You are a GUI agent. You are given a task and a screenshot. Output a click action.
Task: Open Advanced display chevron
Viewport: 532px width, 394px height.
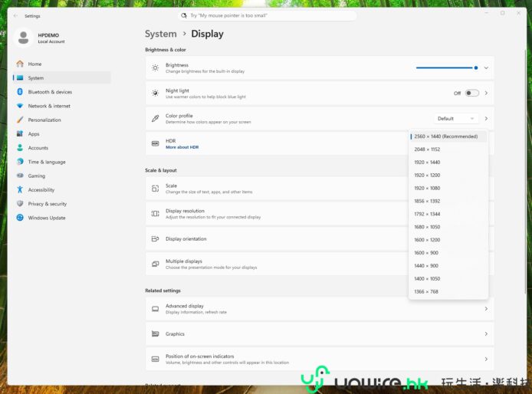(x=486, y=309)
